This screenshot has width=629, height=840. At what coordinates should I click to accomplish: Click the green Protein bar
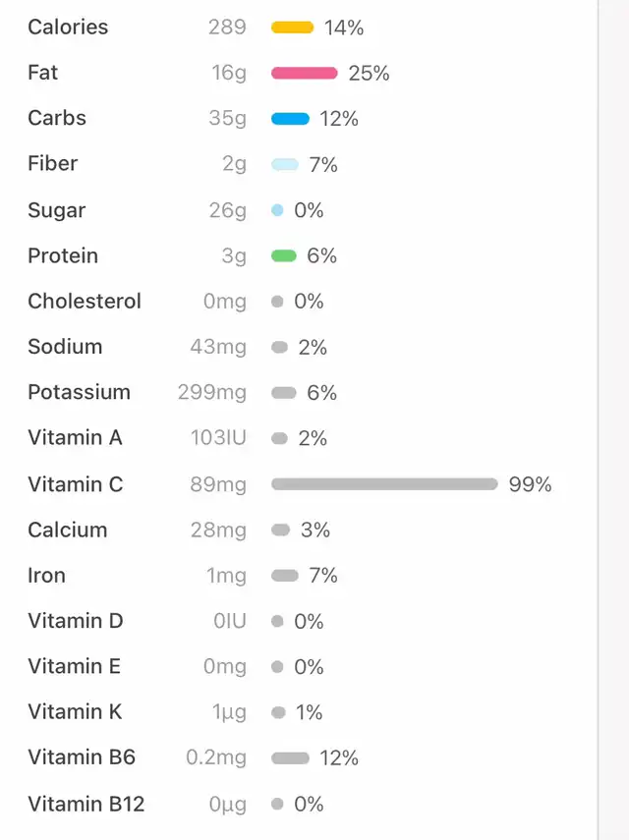[283, 255]
